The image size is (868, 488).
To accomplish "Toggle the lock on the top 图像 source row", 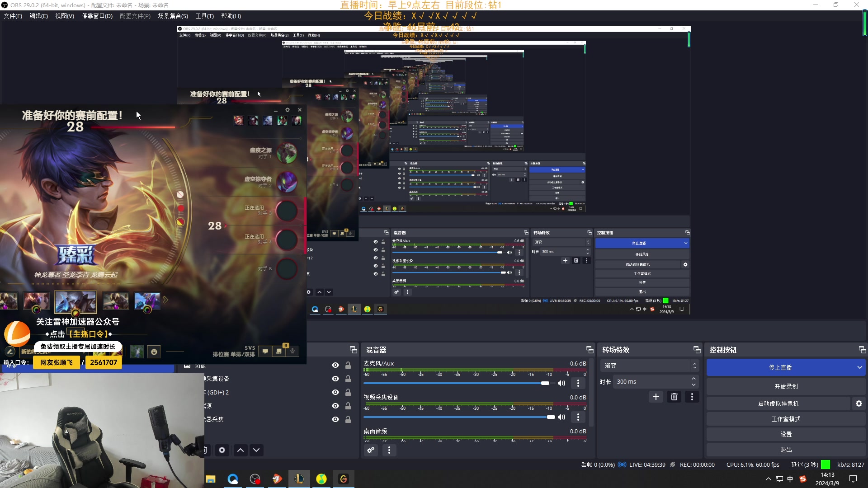I will 348,365.
